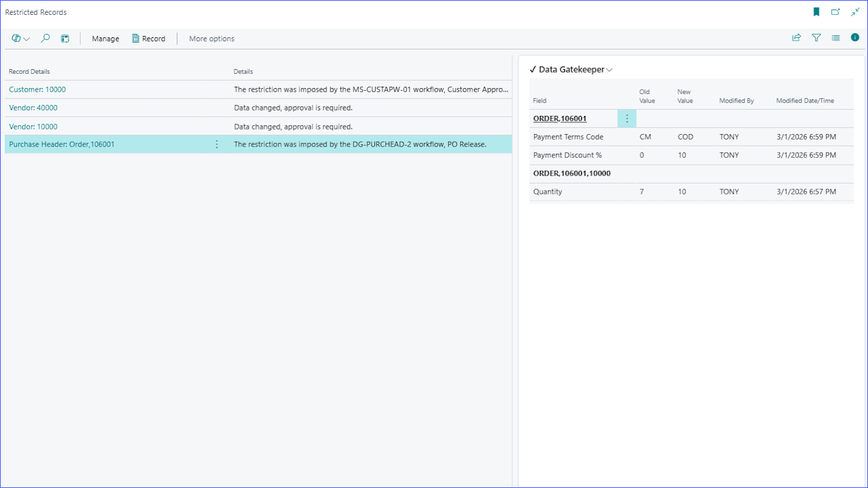This screenshot has width=868, height=488.
Task: Open page in a new window icon
Action: [x=835, y=12]
